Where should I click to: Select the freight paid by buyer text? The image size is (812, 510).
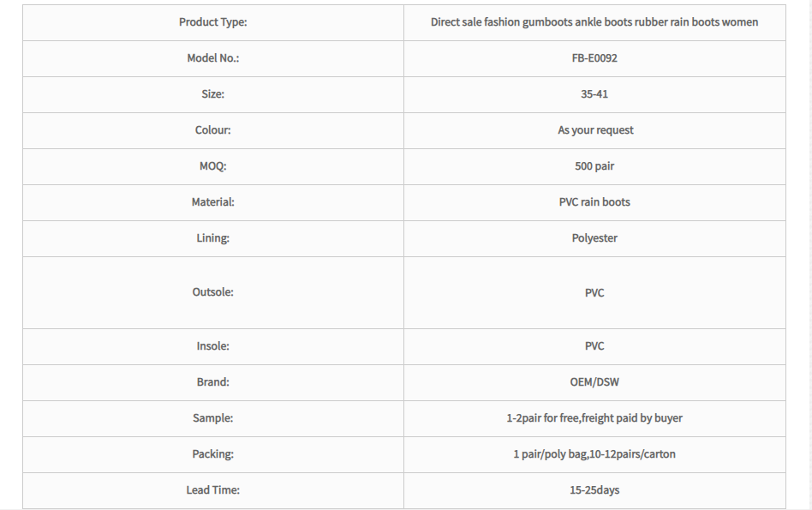tap(632, 418)
